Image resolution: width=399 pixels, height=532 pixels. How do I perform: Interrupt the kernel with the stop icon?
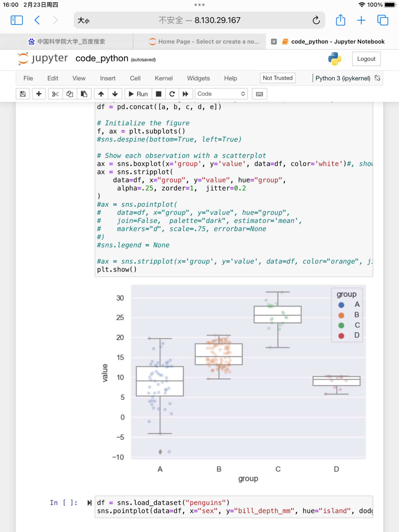click(159, 94)
